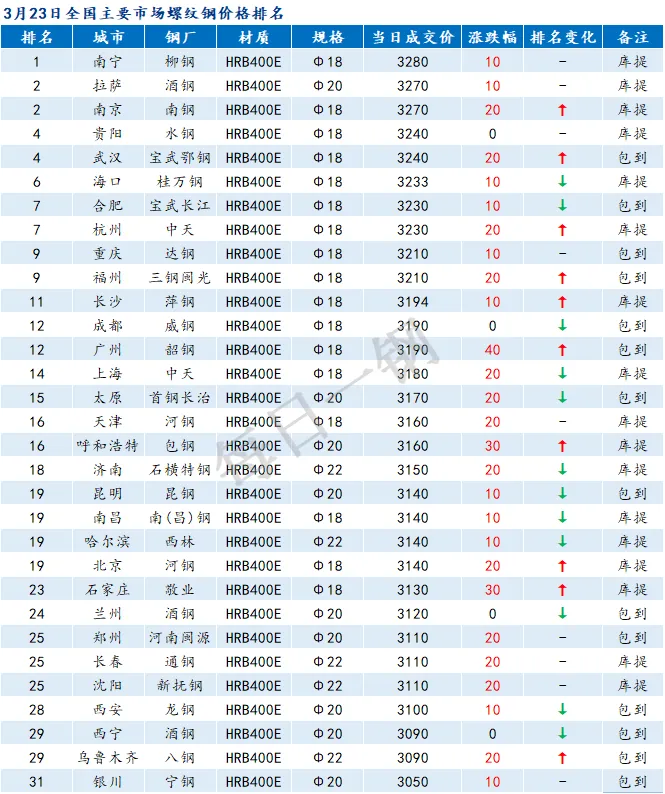Click the red up arrow in the 南京 row

click(562, 110)
